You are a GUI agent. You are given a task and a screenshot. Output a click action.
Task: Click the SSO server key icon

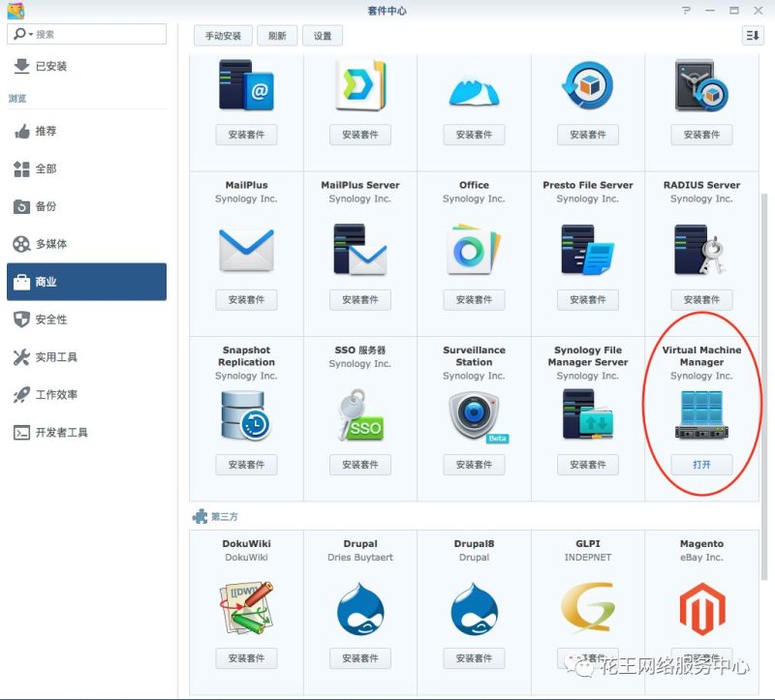coord(359,414)
